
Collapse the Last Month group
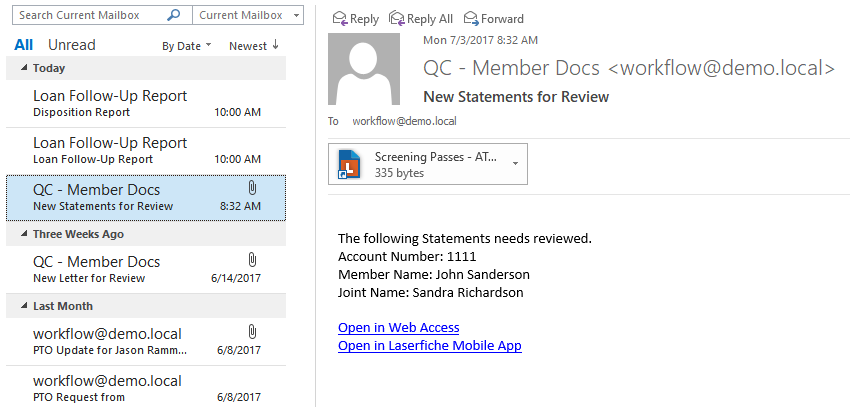(24, 306)
